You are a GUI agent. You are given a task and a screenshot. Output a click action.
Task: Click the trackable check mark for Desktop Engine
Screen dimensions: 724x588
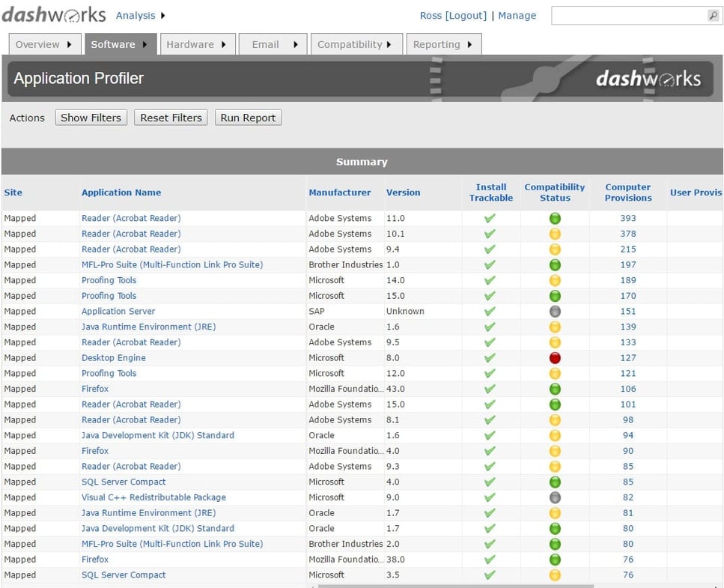tap(490, 358)
